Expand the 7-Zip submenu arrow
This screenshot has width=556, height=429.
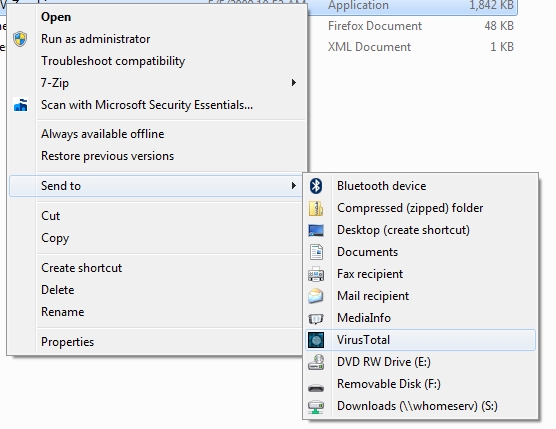click(x=293, y=83)
